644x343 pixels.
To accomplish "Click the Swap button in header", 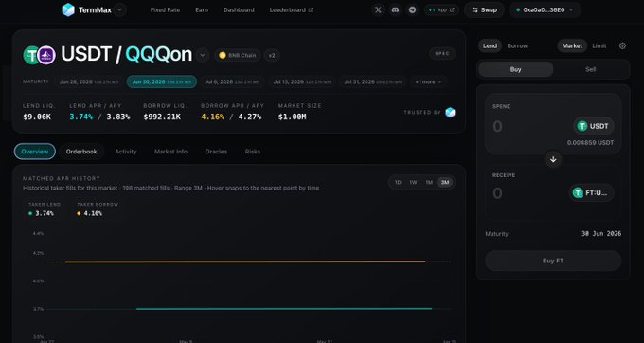I will pyautogui.click(x=484, y=9).
